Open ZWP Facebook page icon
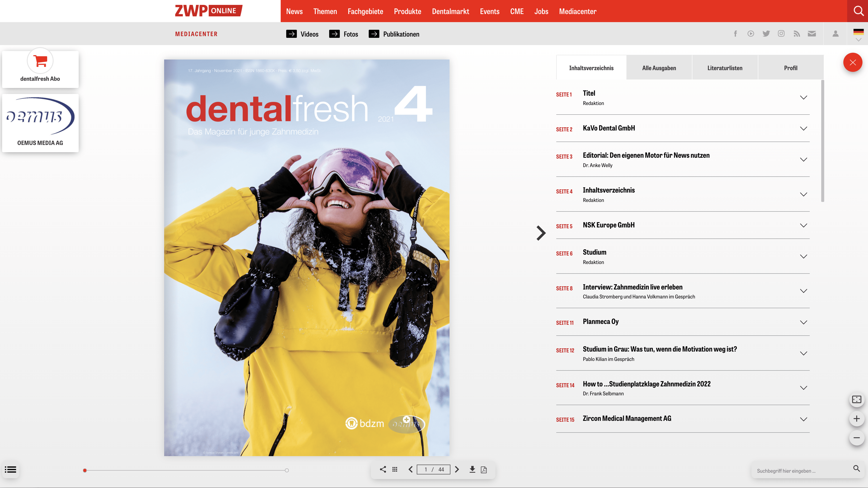The image size is (868, 488). pyautogui.click(x=735, y=34)
